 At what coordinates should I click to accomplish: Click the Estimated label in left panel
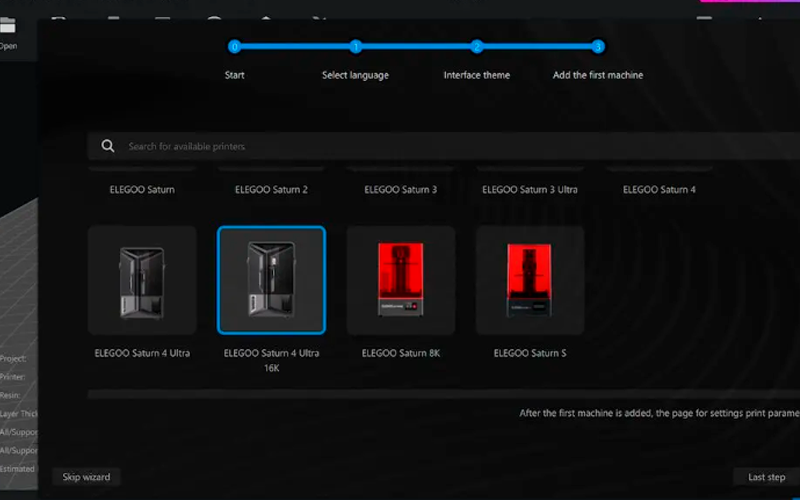click(17, 469)
